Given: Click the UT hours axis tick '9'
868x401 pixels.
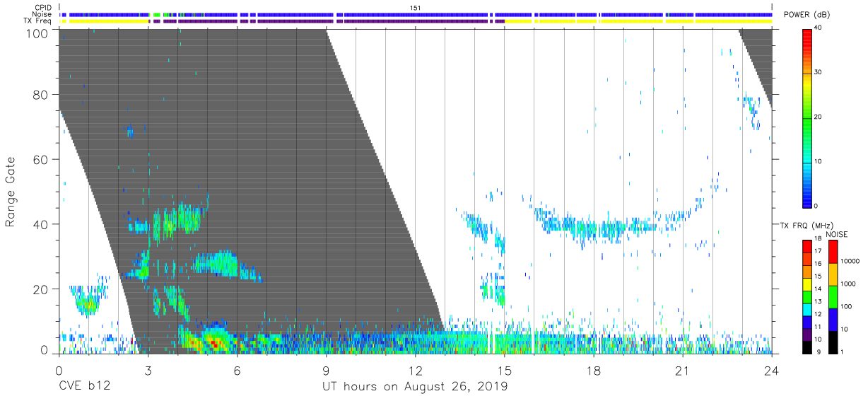Looking at the screenshot, I should (x=327, y=371).
